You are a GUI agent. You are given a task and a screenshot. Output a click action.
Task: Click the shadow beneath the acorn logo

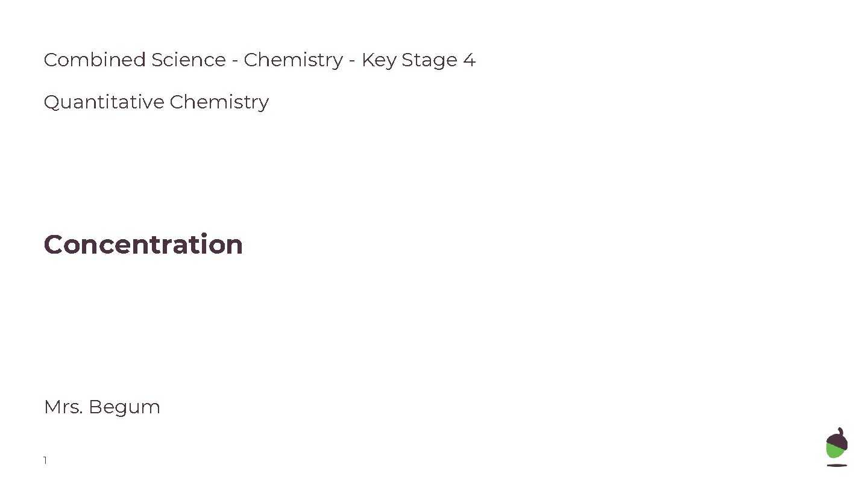pos(837,465)
